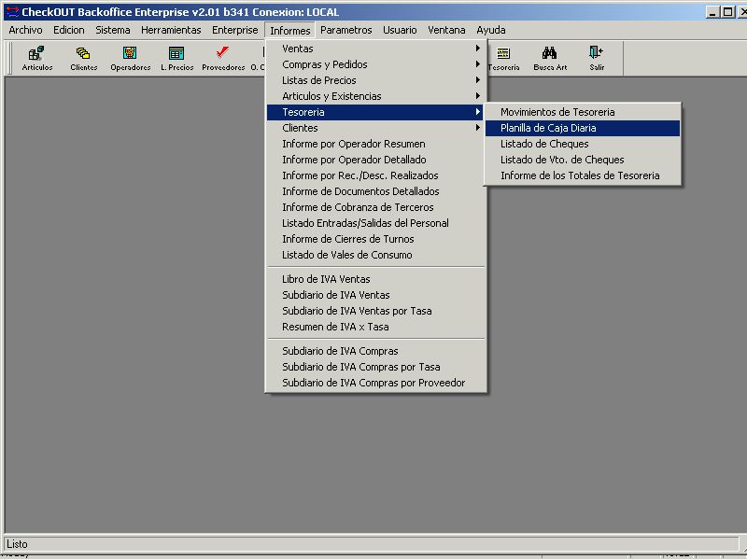Open Subdiario de IVA Ventas
The image size is (747, 560).
(376, 295)
